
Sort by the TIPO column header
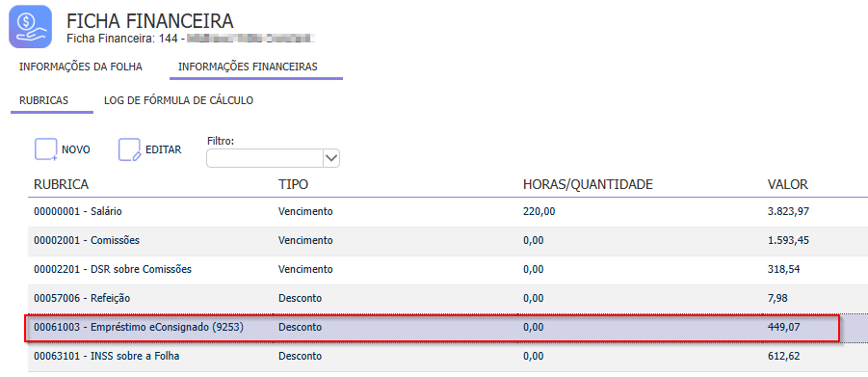[x=293, y=184]
